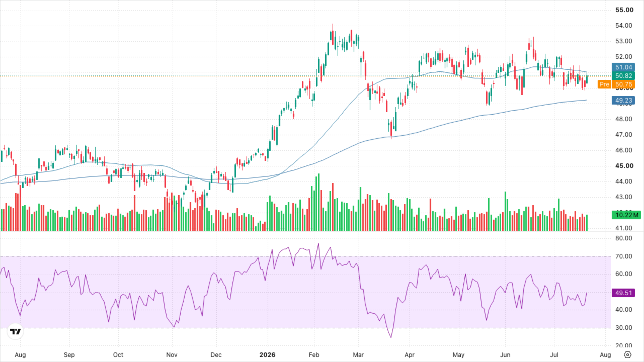Click the 50.75 pre-market price tag
Viewport: 644px width, 362px height.
pyautogui.click(x=623, y=84)
